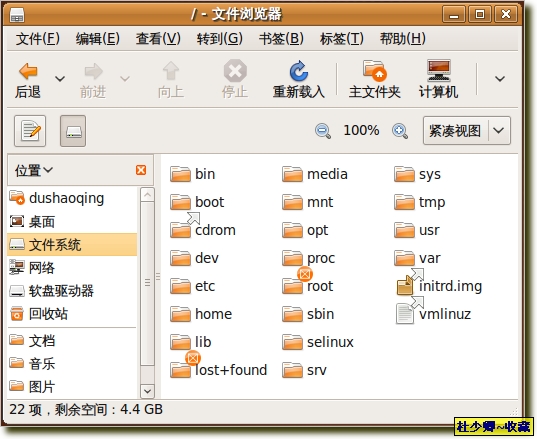
Task: Expand toolbar overflow chevron at right end
Action: [500, 79]
